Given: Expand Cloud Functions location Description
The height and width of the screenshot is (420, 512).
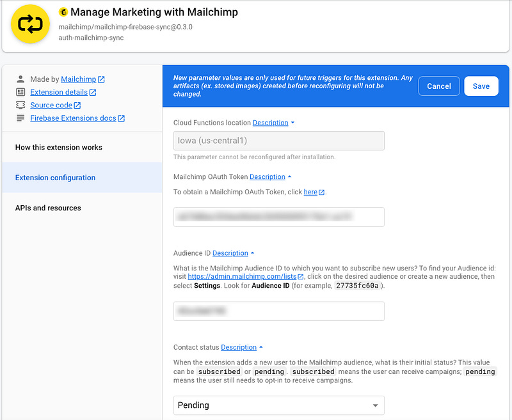Looking at the screenshot, I should click(270, 123).
